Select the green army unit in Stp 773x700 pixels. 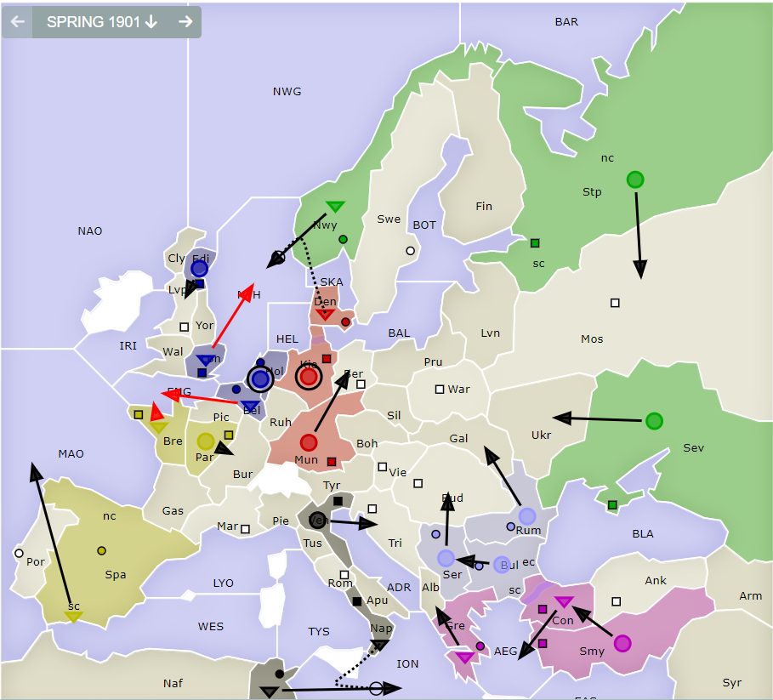click(x=635, y=179)
